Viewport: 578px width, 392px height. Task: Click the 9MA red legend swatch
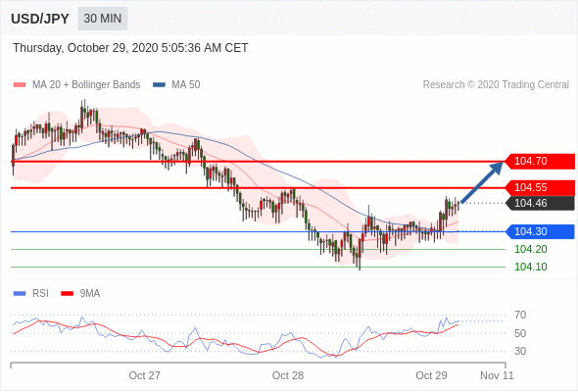67,294
